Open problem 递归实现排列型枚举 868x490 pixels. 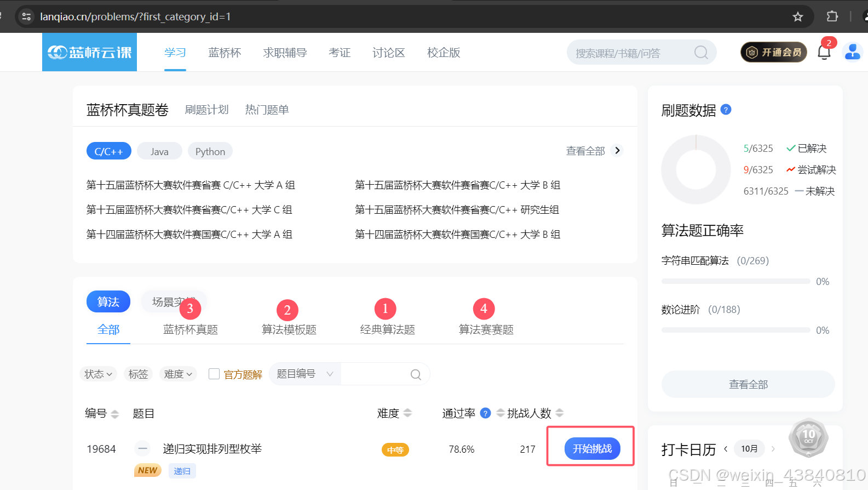tap(212, 449)
